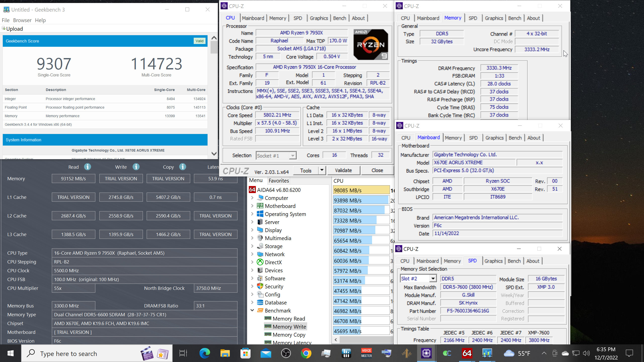Open the File menu in Geekbench
644x362 pixels.
6,20
